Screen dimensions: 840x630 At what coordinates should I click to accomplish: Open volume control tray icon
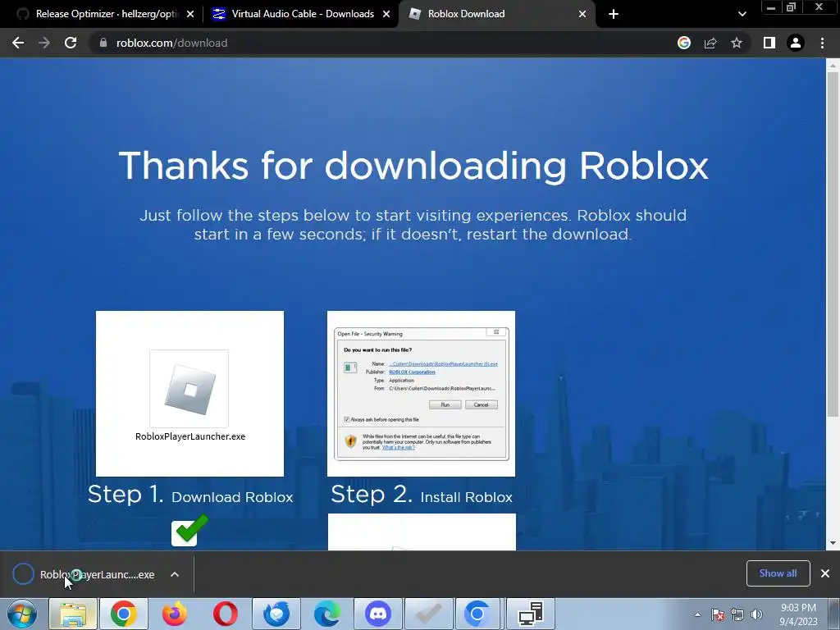[x=756, y=615]
